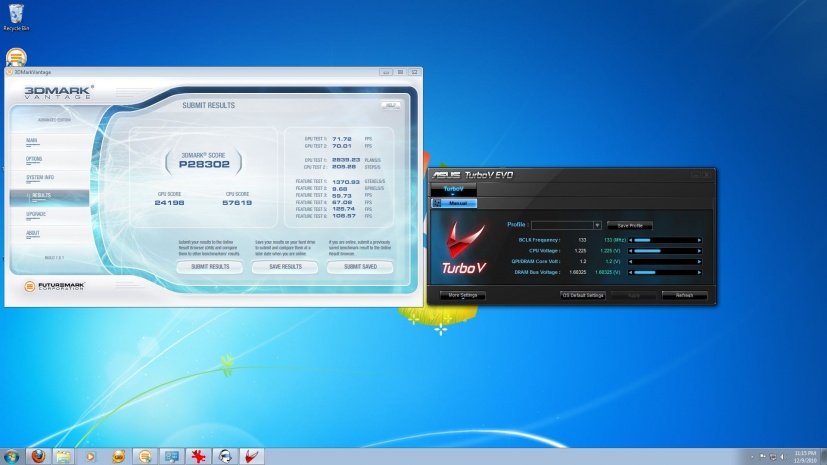827x465 pixels.
Task: Increase CPU Voltage with right arrow
Action: [x=699, y=251]
